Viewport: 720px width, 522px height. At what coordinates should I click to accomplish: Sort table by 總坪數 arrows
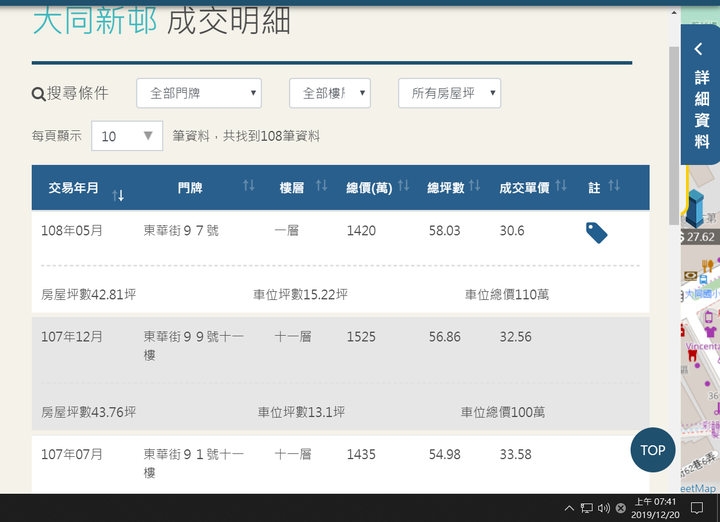[x=474, y=185]
